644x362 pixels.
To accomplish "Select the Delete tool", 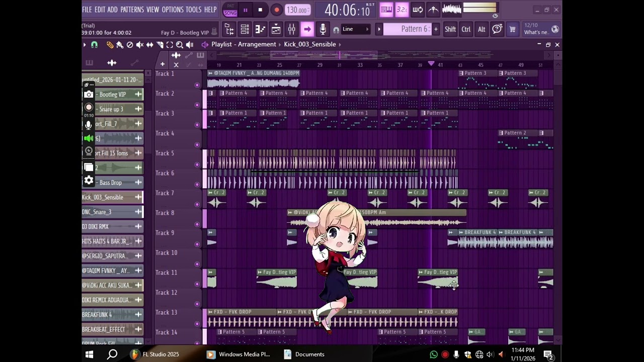I will pos(130,45).
